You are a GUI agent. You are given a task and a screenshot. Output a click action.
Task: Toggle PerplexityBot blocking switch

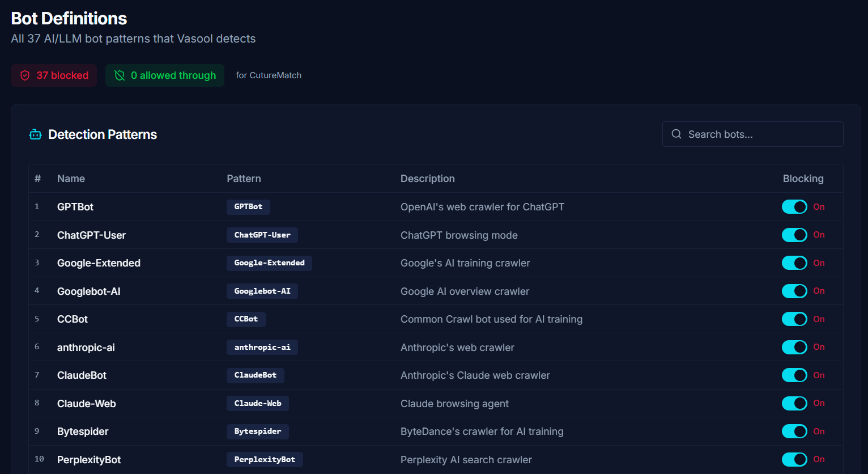click(794, 459)
